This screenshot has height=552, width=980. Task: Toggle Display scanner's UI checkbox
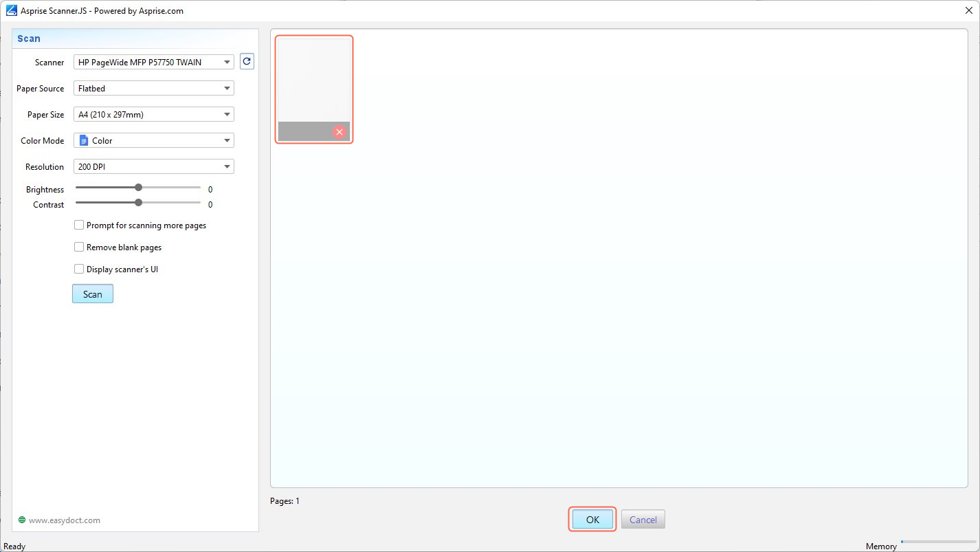[x=79, y=269]
